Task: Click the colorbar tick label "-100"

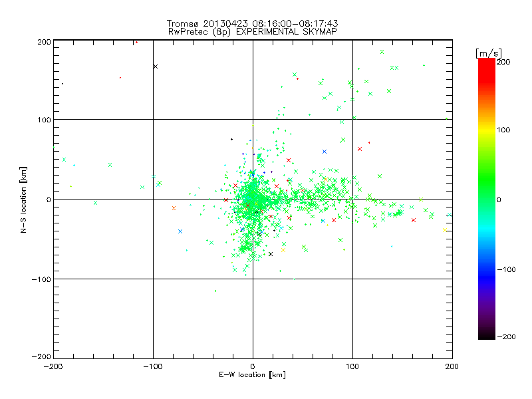Action: click(x=506, y=269)
